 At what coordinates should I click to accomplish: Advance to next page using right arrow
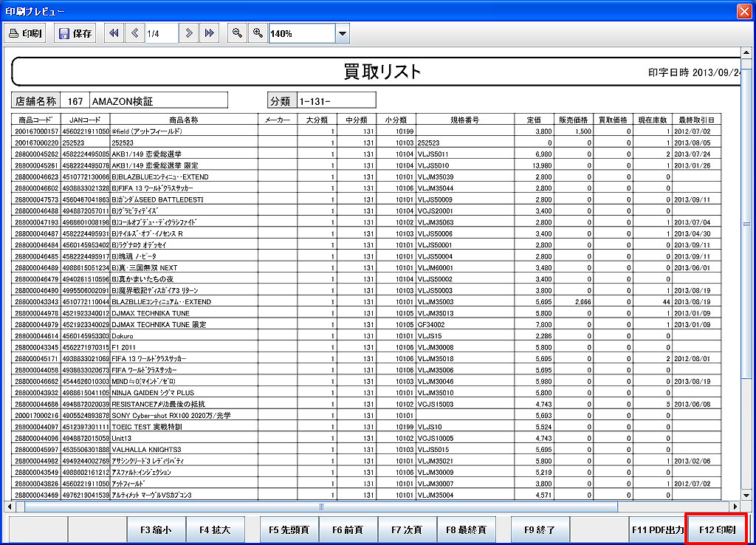click(x=190, y=33)
